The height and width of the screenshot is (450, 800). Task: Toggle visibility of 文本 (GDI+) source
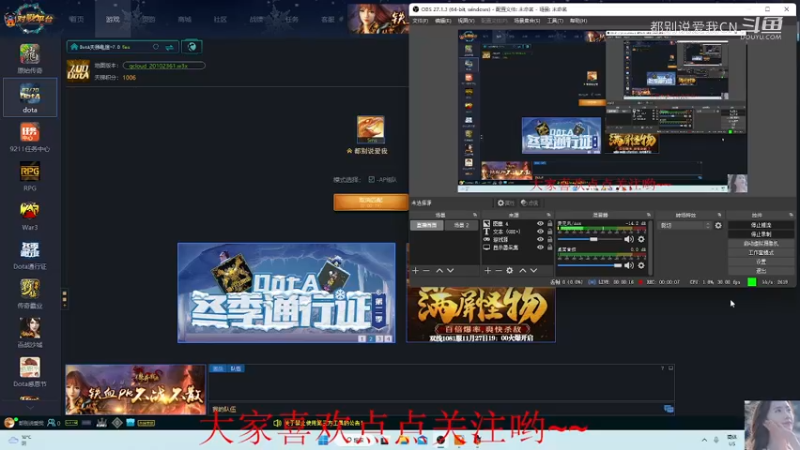540,231
